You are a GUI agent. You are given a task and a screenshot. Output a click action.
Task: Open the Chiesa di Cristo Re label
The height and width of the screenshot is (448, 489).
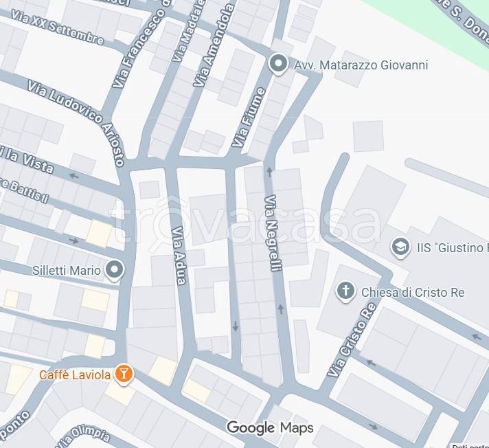(413, 293)
